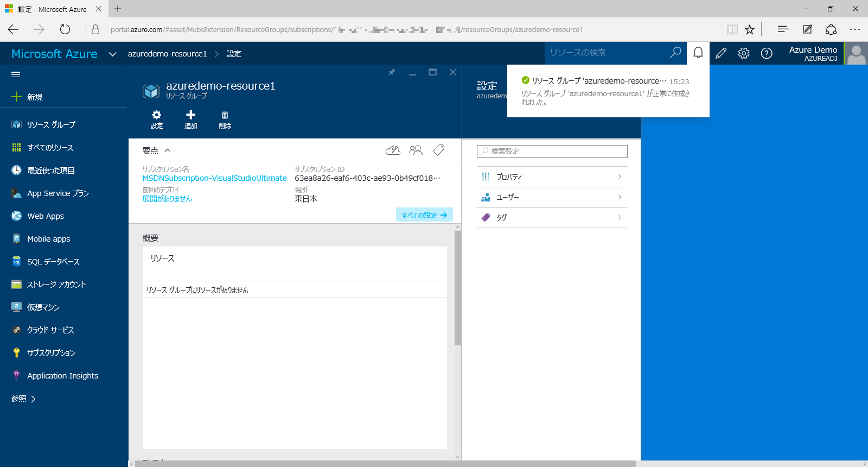Click the pencil customize icon in top bar
This screenshot has height=467, width=868.
coord(721,53)
